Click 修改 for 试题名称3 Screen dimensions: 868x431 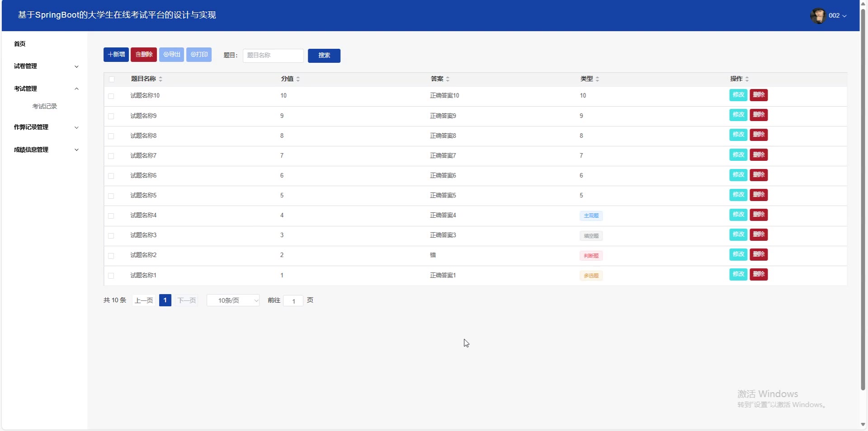coord(738,234)
